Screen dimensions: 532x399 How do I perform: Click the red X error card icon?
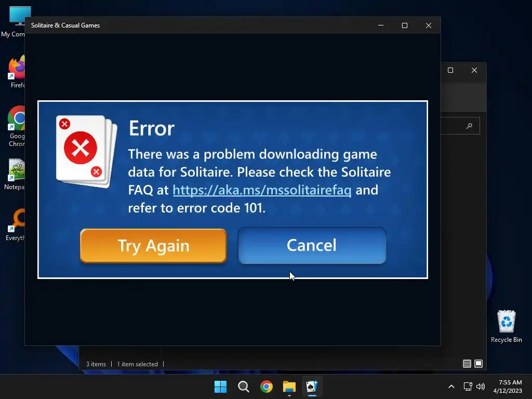86,151
